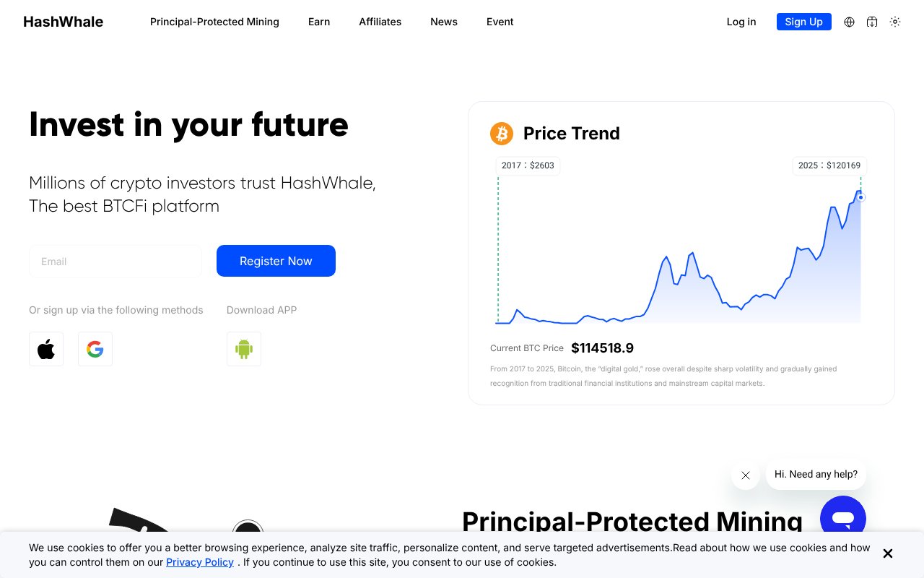Viewport: 924px width, 578px height.
Task: Open the Affiliates page
Action: coord(380,22)
